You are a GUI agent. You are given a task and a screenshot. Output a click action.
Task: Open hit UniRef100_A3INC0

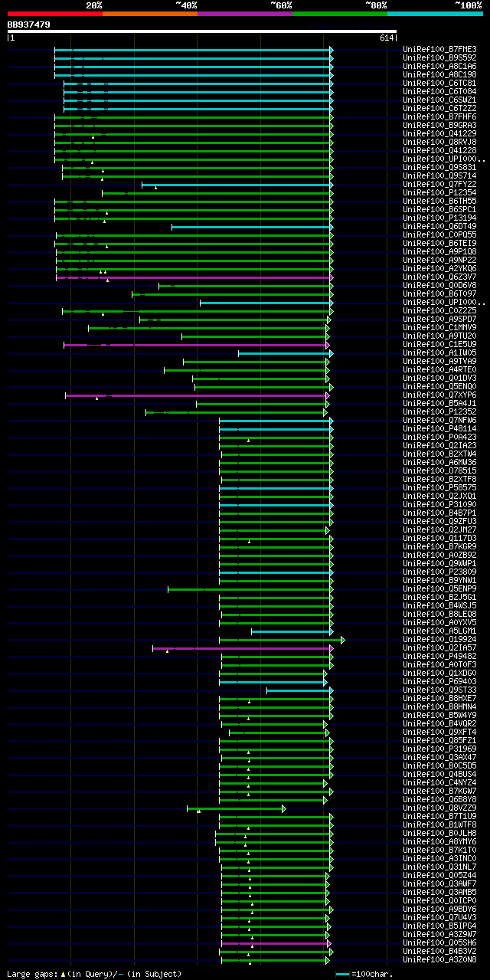click(x=439, y=859)
